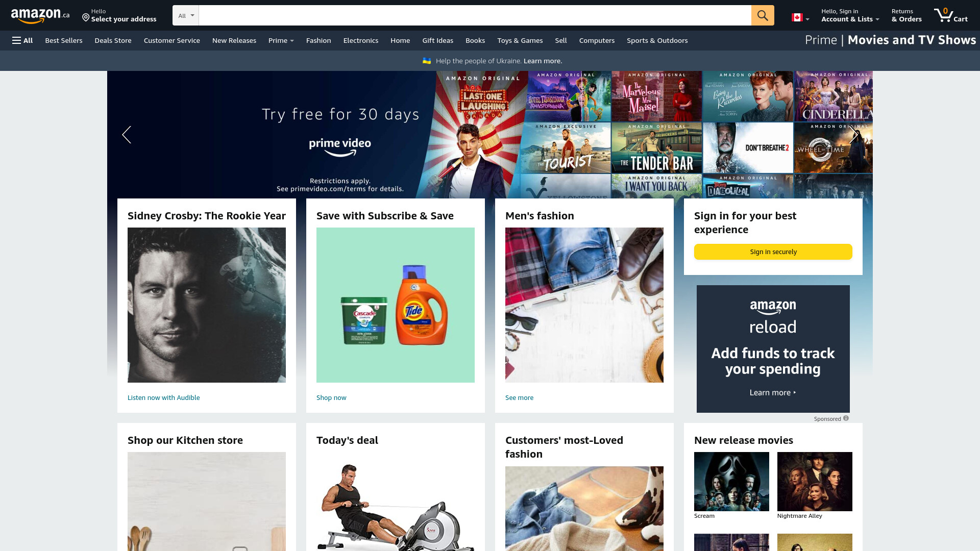Open the All hamburger menu

click(22, 40)
